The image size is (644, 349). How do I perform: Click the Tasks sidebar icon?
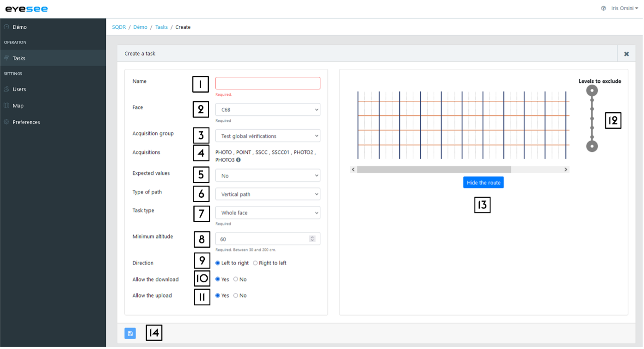6,58
